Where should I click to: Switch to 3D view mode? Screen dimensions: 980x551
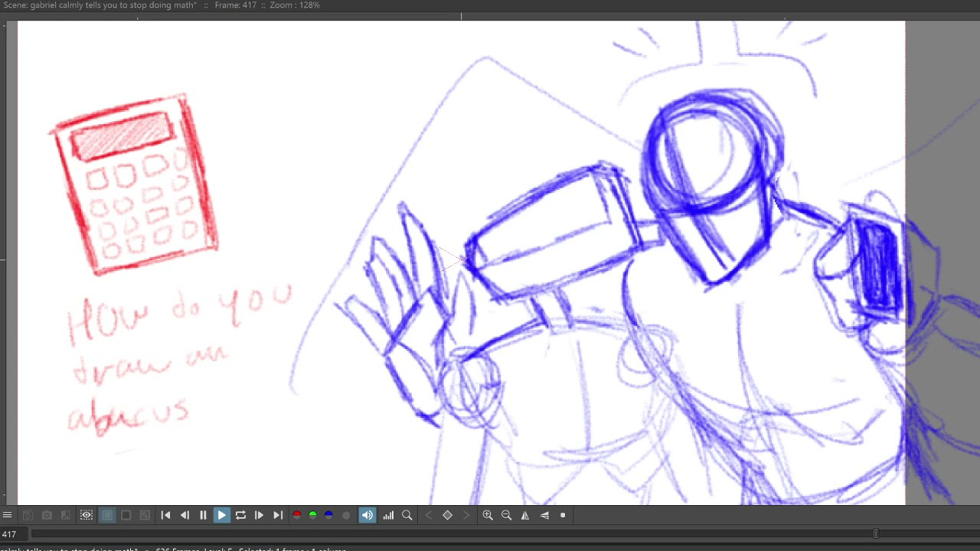click(126, 515)
